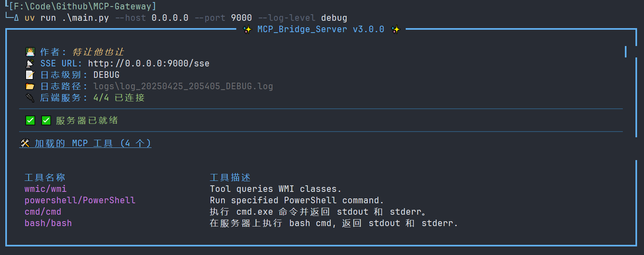Viewport: 644px width, 255px height.
Task: Select the cmd/cmd tool entry
Action: (x=43, y=212)
